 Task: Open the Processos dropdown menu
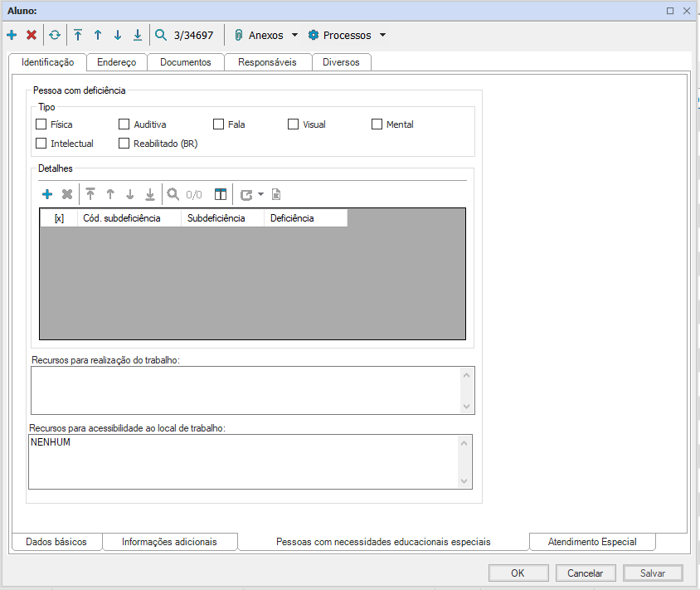(382, 36)
